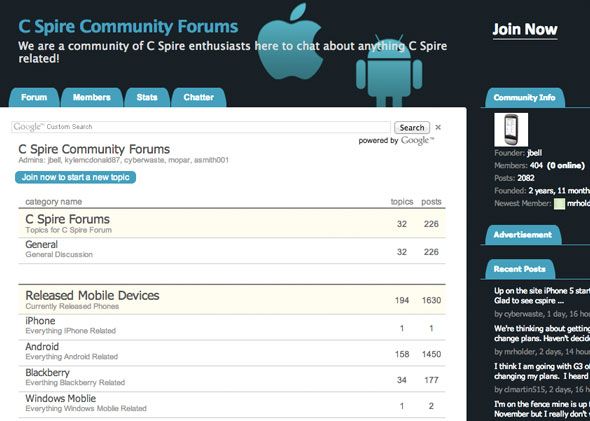
Task: Click Blackberry post count 177
Action: pyautogui.click(x=431, y=380)
